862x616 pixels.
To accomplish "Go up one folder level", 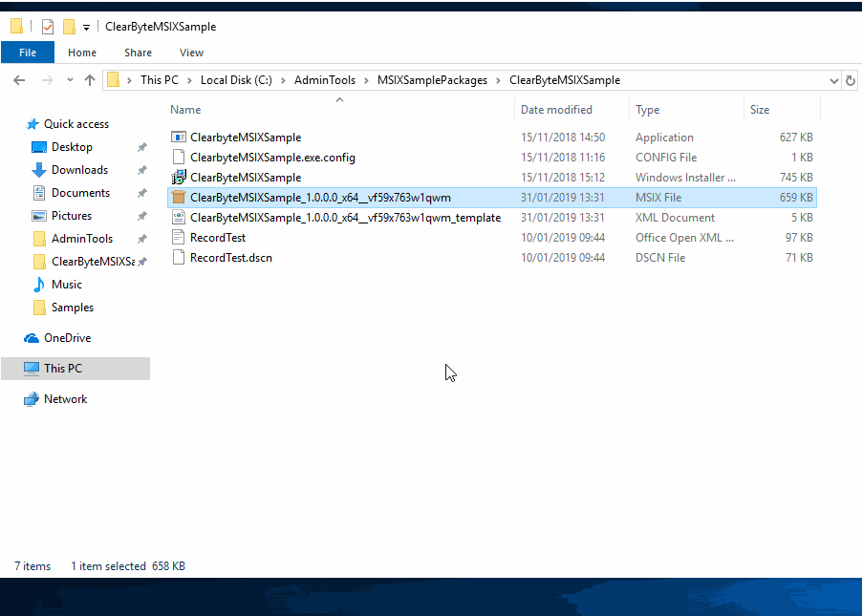I will pos(90,80).
